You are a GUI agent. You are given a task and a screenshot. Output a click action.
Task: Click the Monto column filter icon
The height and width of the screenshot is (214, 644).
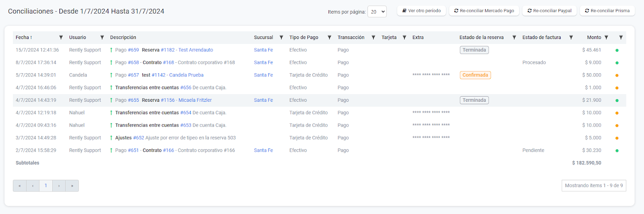[606, 37]
